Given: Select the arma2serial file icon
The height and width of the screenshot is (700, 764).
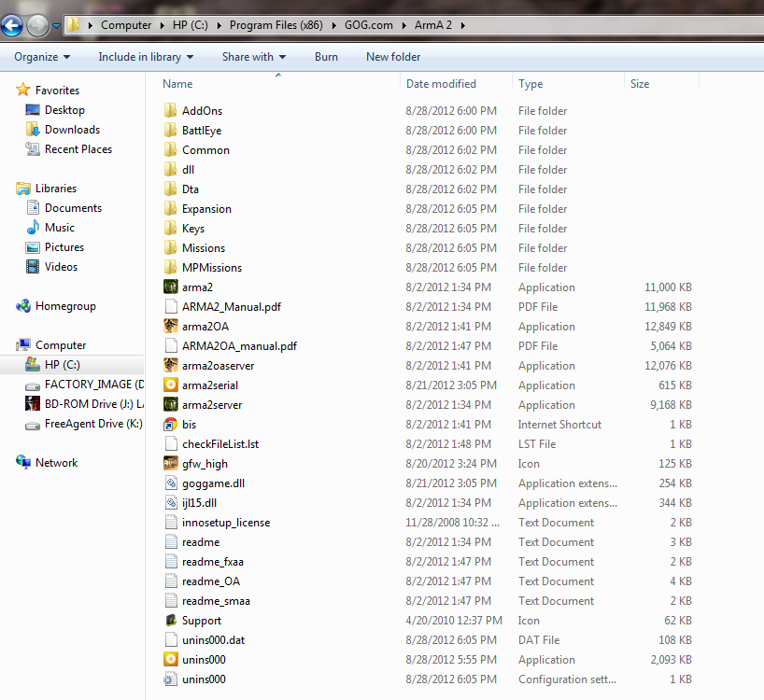Looking at the screenshot, I should pos(171,385).
